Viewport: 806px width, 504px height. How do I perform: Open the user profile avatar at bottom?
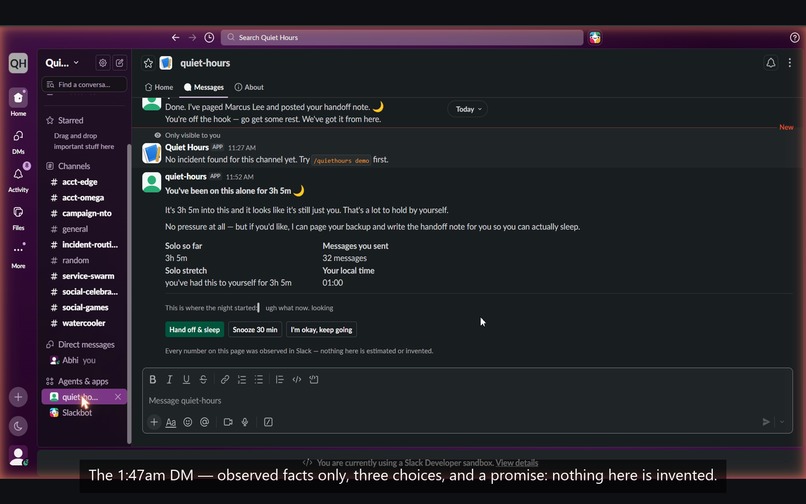click(18, 456)
